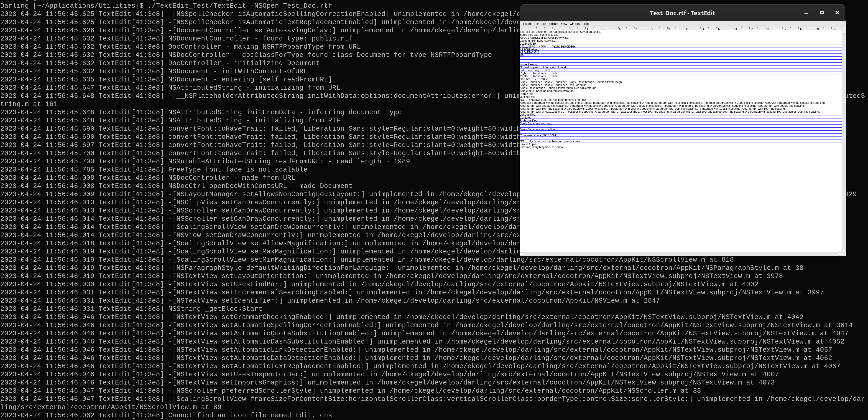
Task: Click the TextEdit Format menu
Action: (554, 24)
